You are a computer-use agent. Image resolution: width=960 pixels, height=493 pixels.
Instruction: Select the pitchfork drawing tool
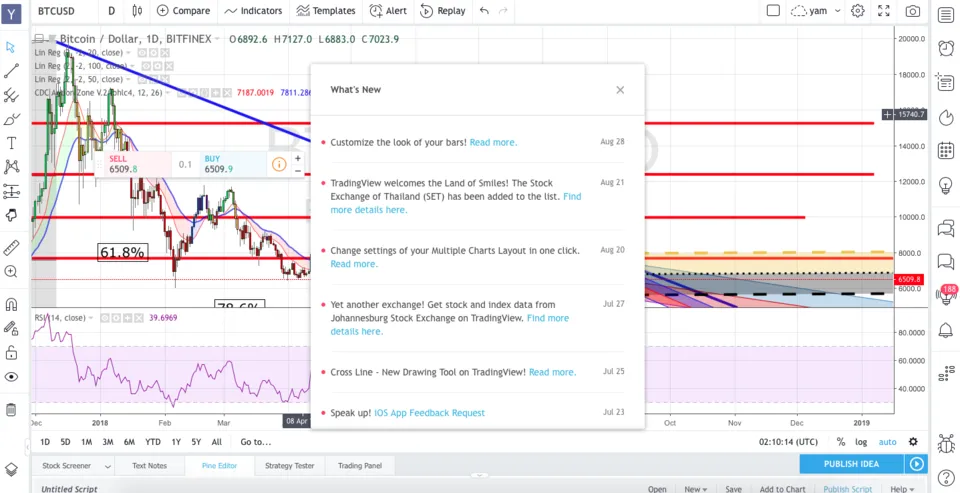click(x=11, y=95)
